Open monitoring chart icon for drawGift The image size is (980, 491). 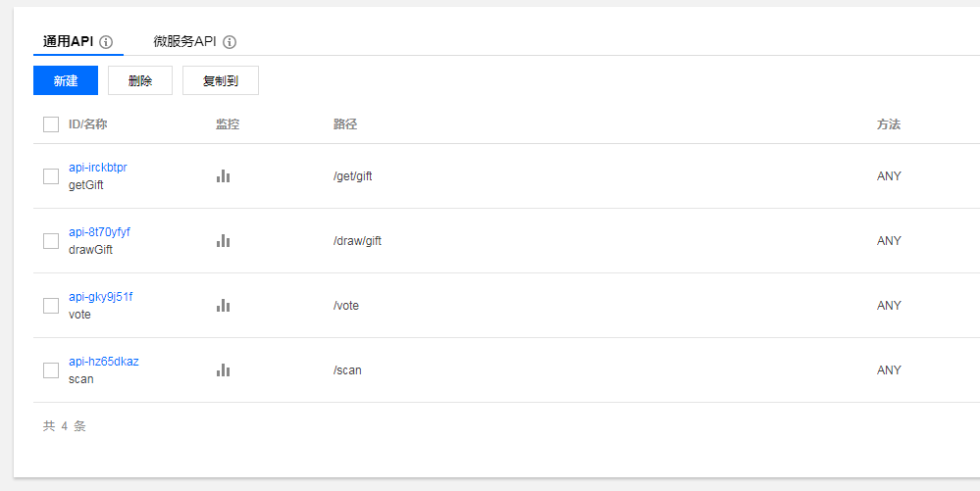coord(223,241)
